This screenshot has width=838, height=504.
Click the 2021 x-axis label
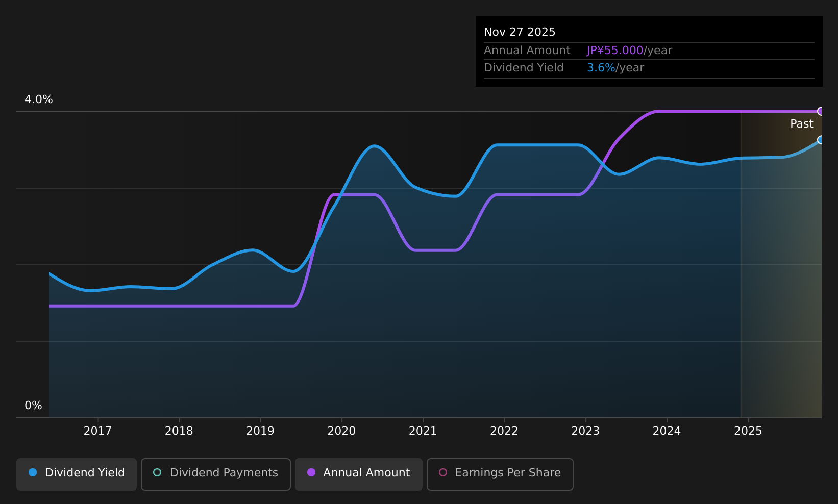[x=423, y=431]
